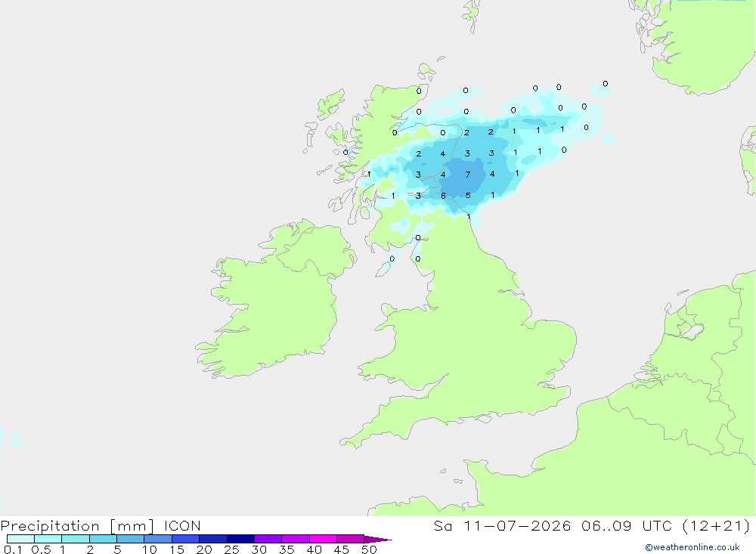
Task: Click the "50" legend scale label
Action: click(x=369, y=549)
